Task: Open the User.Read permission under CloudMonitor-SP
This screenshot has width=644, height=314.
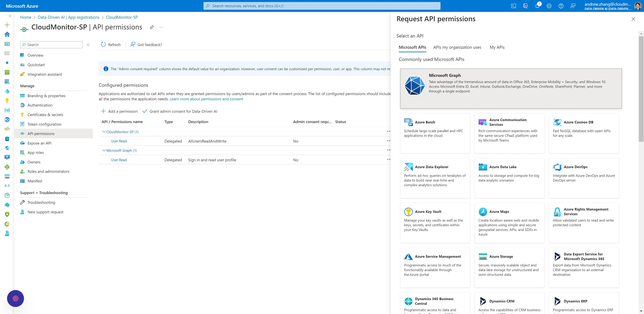Action: click(119, 141)
